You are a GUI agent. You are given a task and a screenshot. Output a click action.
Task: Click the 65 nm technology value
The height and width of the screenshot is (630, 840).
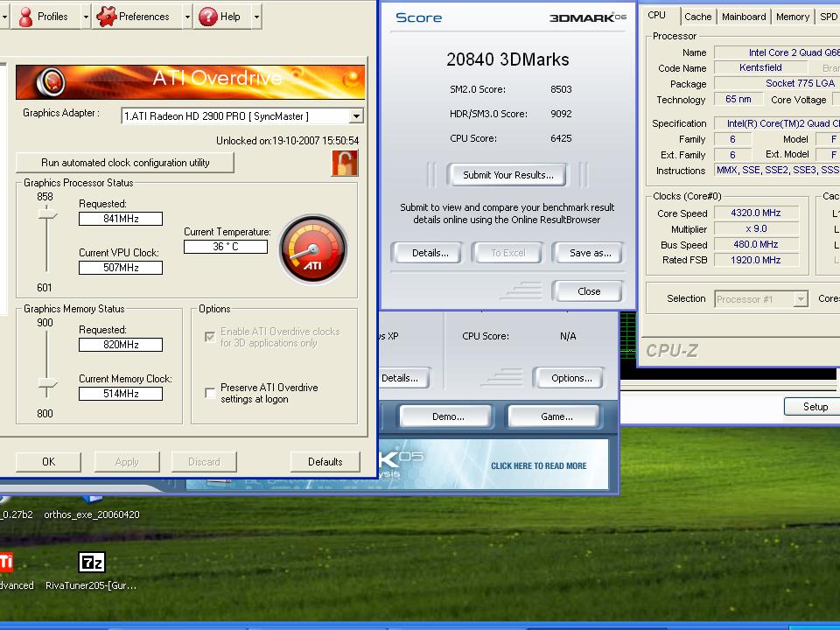738,99
